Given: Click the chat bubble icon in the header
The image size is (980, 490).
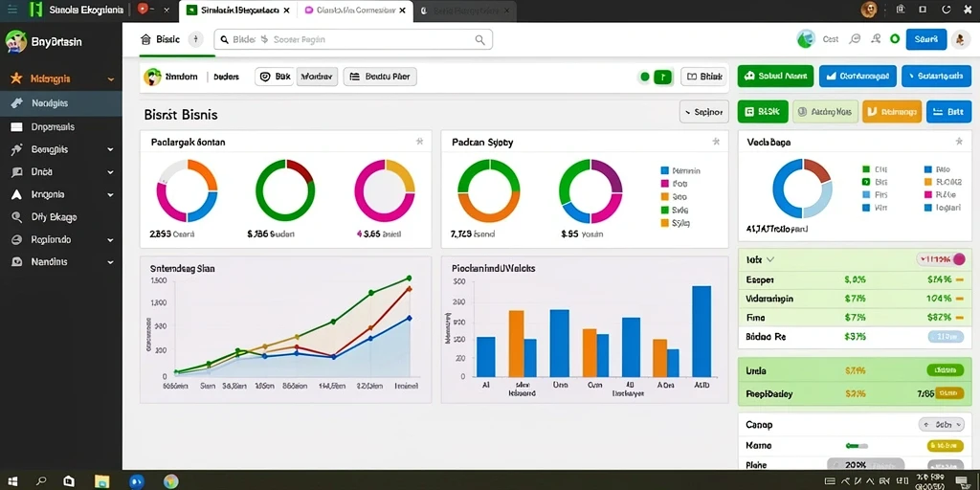Looking at the screenshot, I should coord(855,39).
